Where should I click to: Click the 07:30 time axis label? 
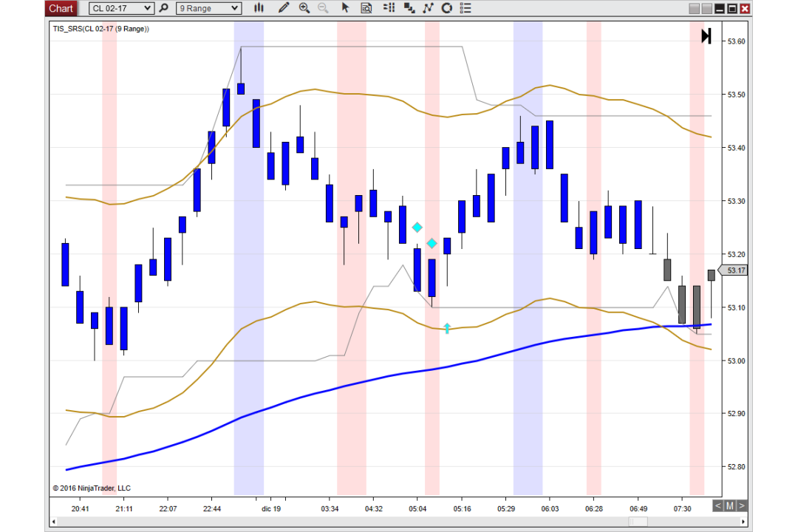click(683, 508)
